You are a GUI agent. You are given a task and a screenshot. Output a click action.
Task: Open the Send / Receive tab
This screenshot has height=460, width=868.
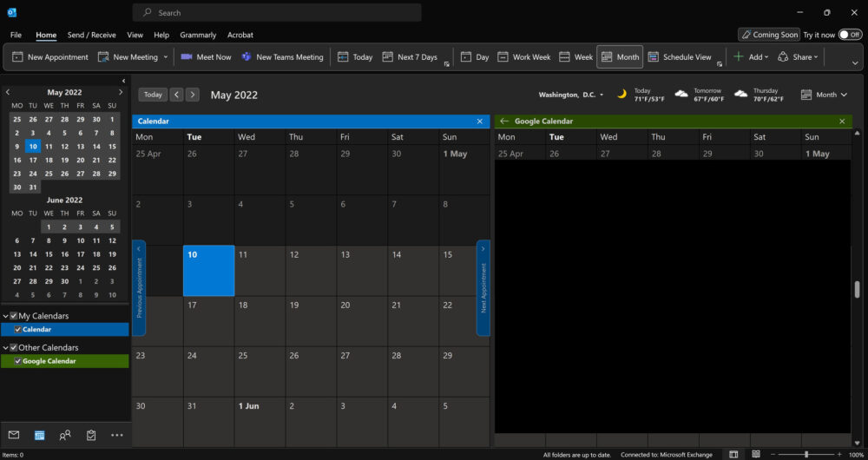pyautogui.click(x=91, y=35)
